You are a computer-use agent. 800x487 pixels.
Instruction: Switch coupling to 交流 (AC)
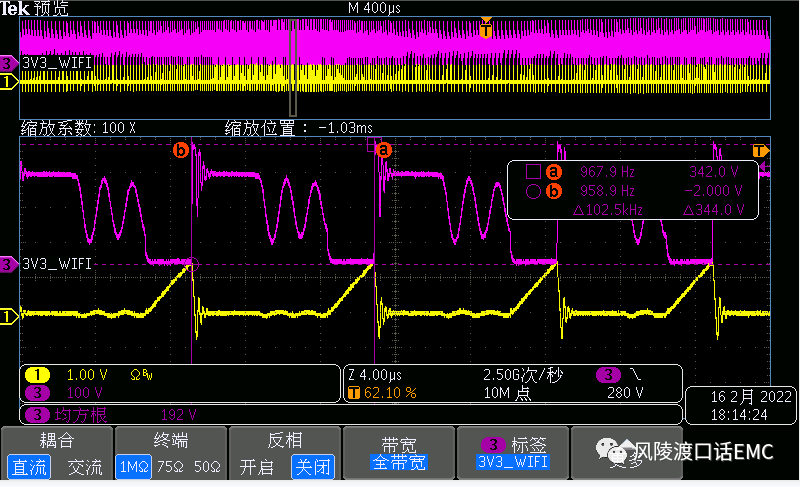pos(84,467)
